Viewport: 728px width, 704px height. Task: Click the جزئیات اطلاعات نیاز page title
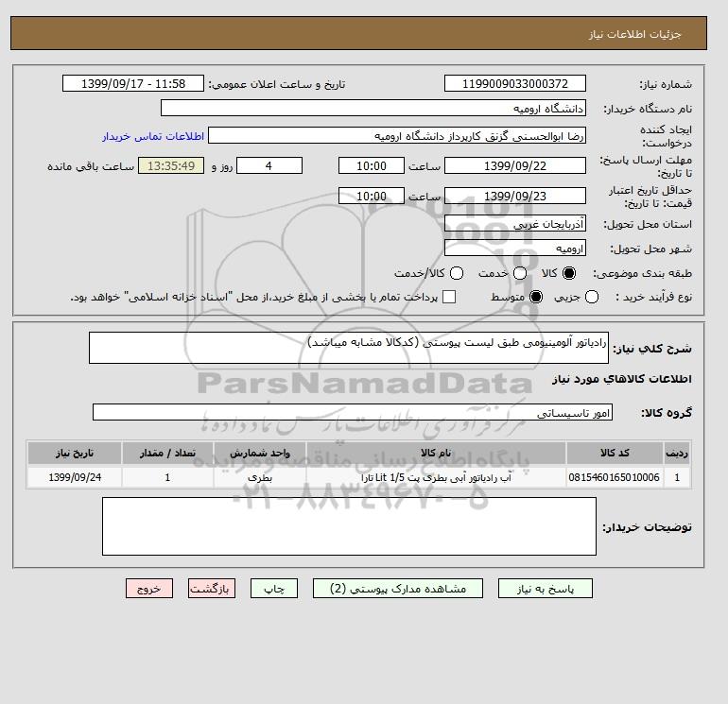[634, 34]
